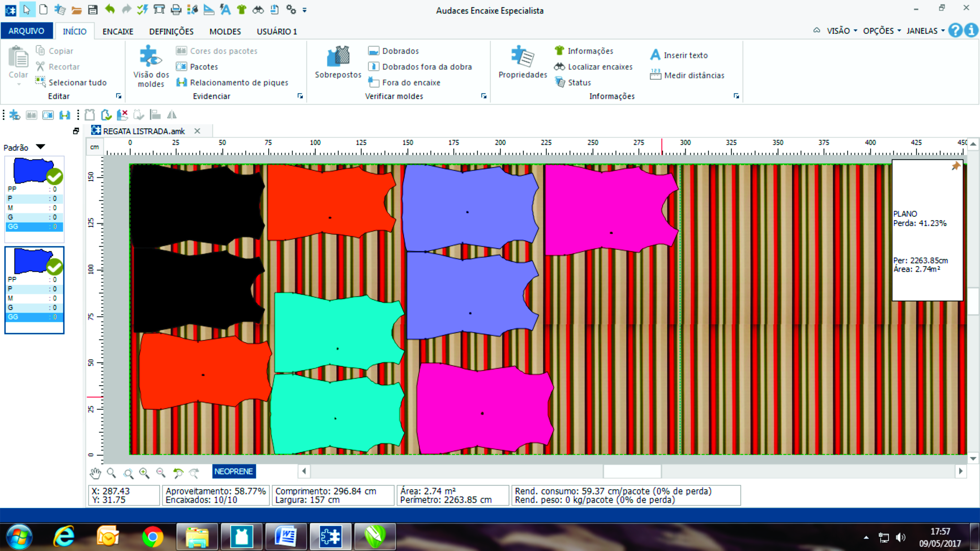Image resolution: width=980 pixels, height=551 pixels.
Task: Open the OPÇÕES dropdown menu
Action: [x=882, y=31]
